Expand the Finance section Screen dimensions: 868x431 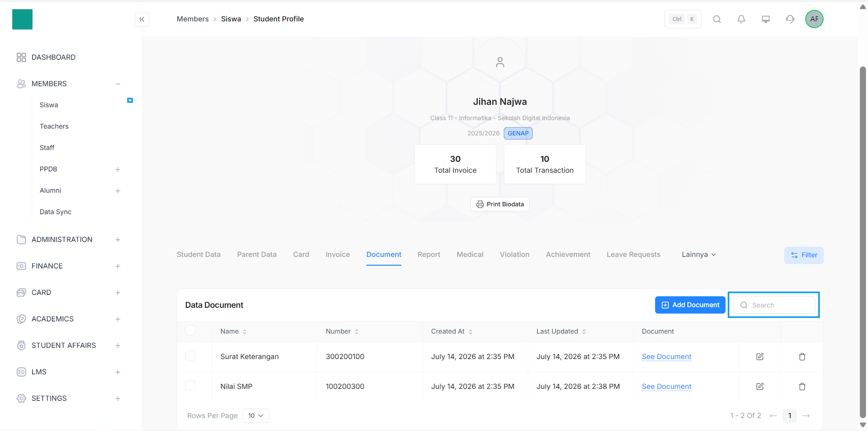[118, 267]
